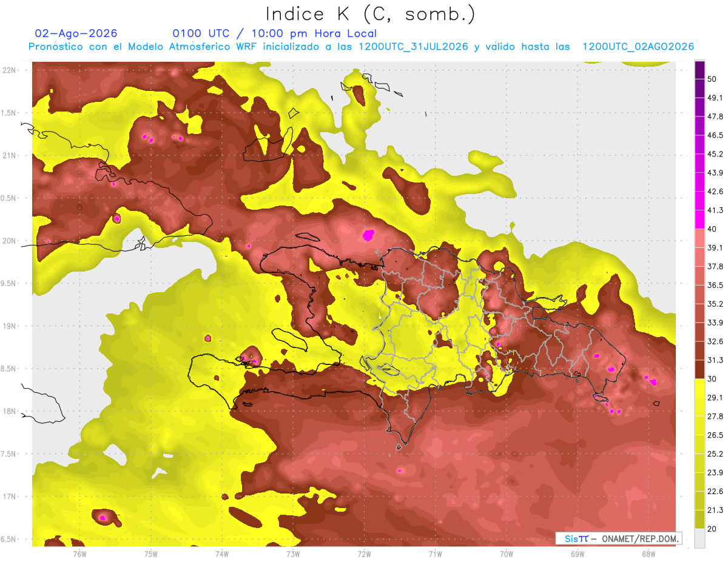Click the '43.9' colorbar value
This screenshot has width=728, height=562.
click(x=715, y=173)
